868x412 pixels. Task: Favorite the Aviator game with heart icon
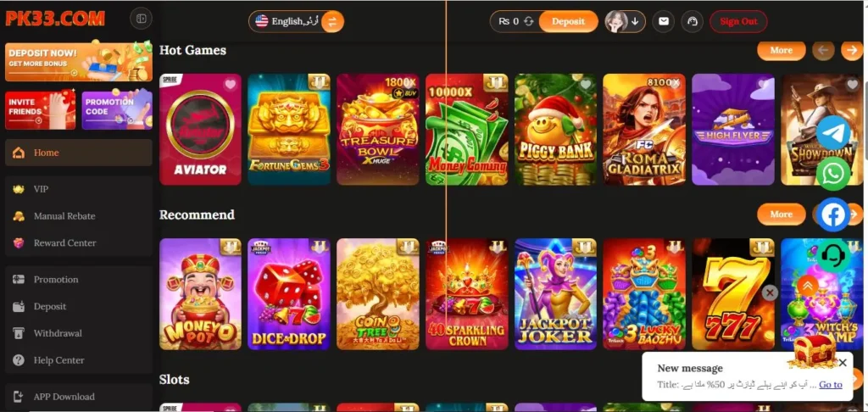click(x=231, y=84)
